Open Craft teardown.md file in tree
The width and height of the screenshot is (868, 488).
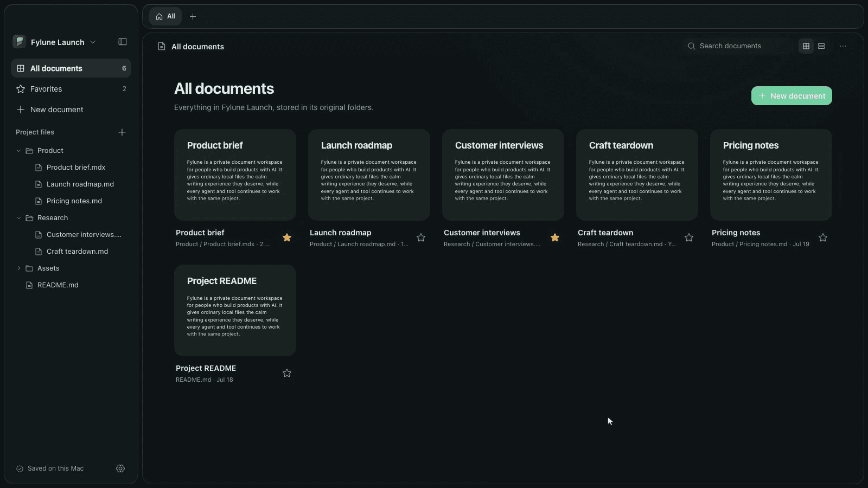[x=77, y=252]
